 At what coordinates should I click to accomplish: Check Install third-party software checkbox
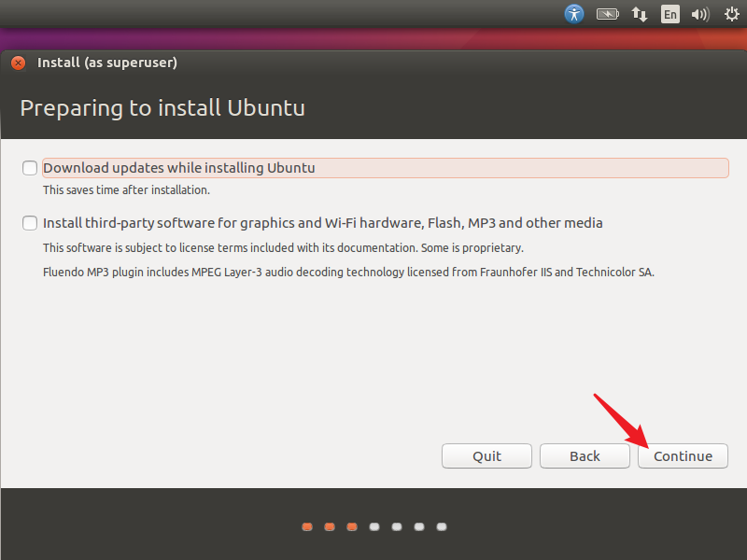tap(30, 223)
